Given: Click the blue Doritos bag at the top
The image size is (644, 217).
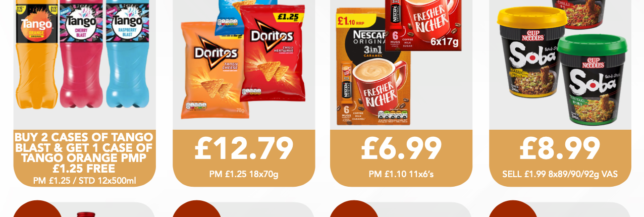Looking at the screenshot, I should [242, 13].
